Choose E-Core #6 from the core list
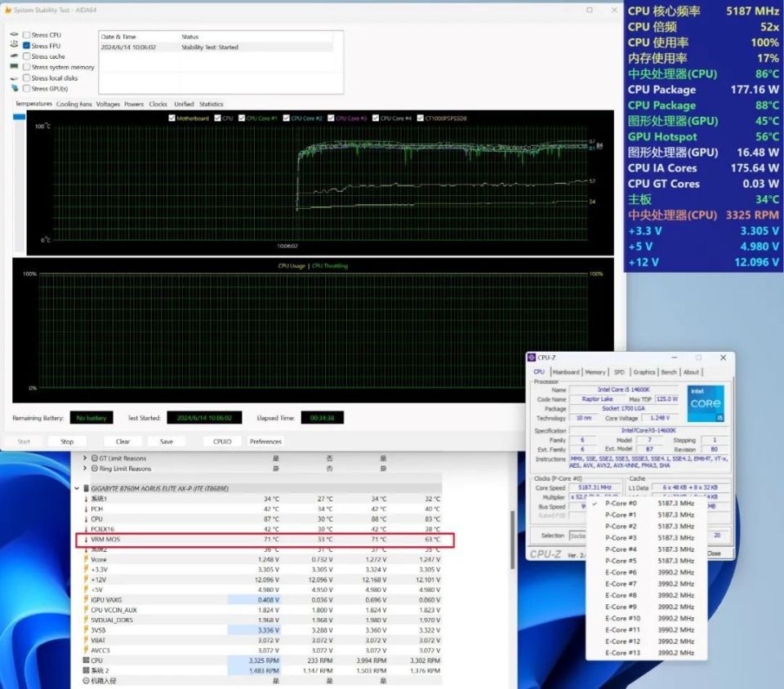The width and height of the screenshot is (784, 689). 647,572
